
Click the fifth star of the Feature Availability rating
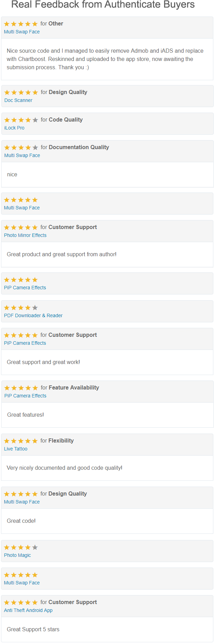[35, 388]
